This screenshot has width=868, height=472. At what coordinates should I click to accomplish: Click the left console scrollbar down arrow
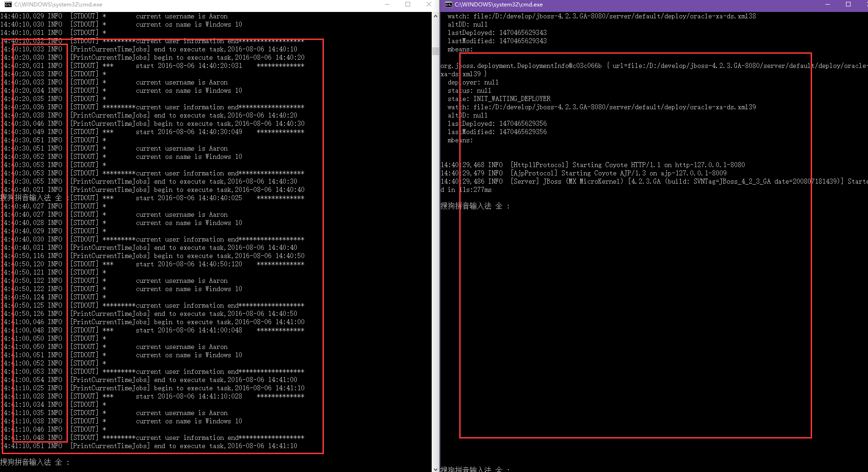[x=435, y=469]
